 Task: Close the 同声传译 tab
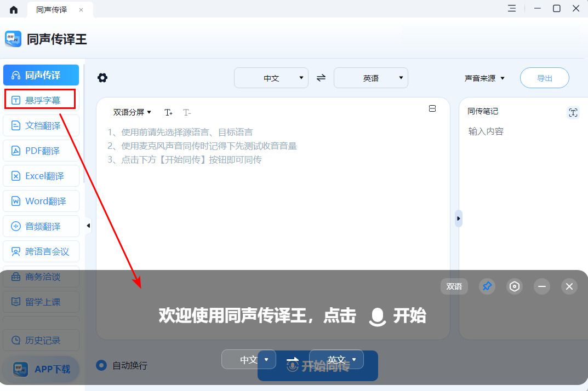(81, 10)
